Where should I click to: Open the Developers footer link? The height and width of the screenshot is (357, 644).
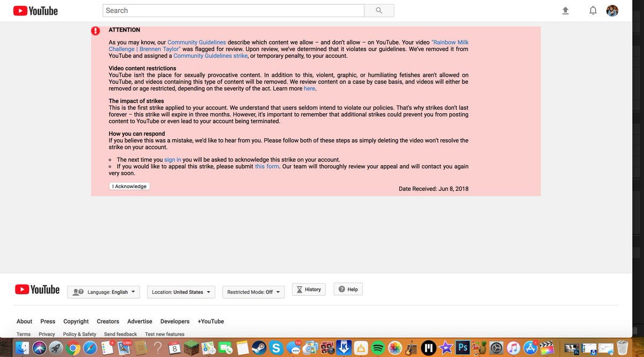point(175,322)
